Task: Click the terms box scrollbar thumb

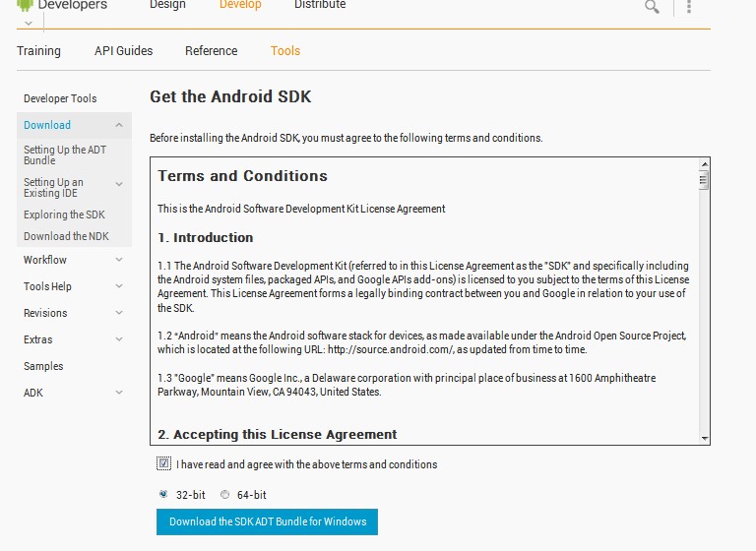Action: click(704, 180)
